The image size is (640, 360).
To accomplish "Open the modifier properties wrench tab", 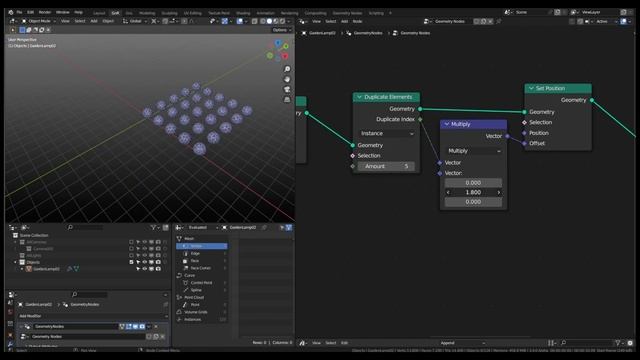I will click(x=11, y=345).
